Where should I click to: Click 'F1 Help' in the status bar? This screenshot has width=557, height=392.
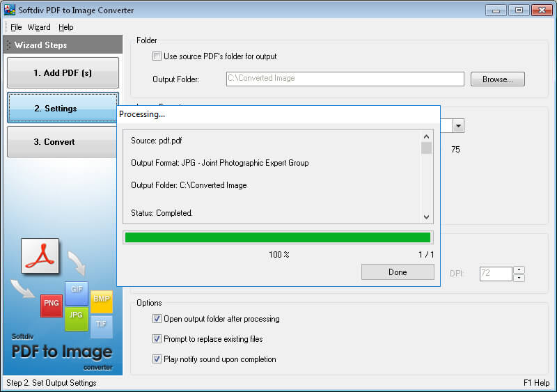536,383
